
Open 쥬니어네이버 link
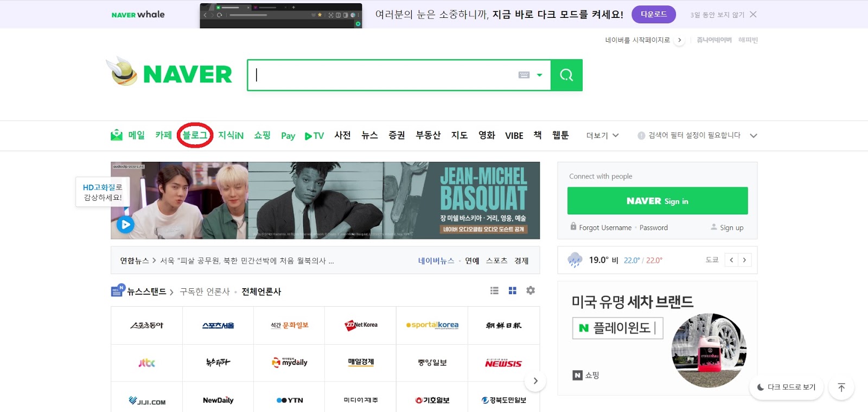(714, 40)
